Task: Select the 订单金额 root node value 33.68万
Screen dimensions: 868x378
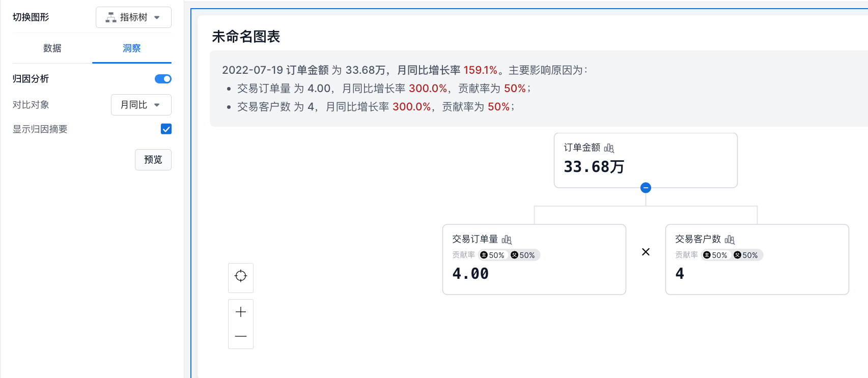Action: click(x=594, y=167)
